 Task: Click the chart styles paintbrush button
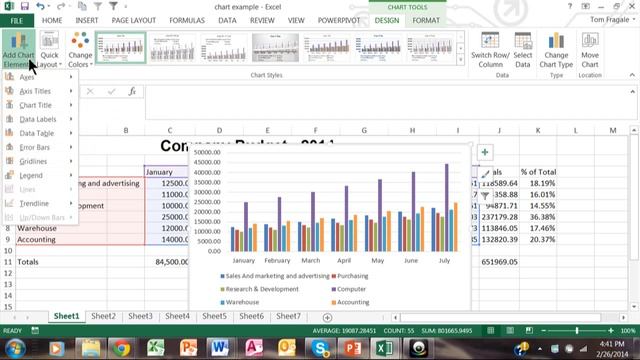[485, 174]
